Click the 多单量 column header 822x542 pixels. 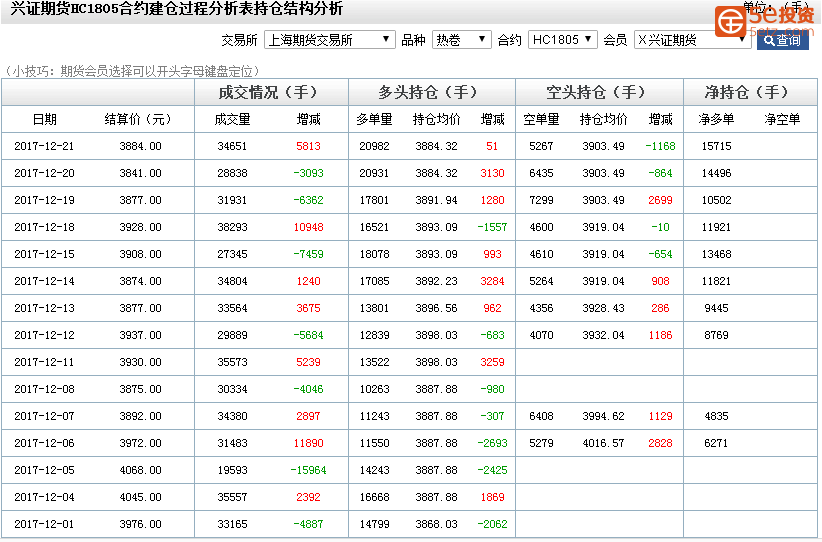374,120
